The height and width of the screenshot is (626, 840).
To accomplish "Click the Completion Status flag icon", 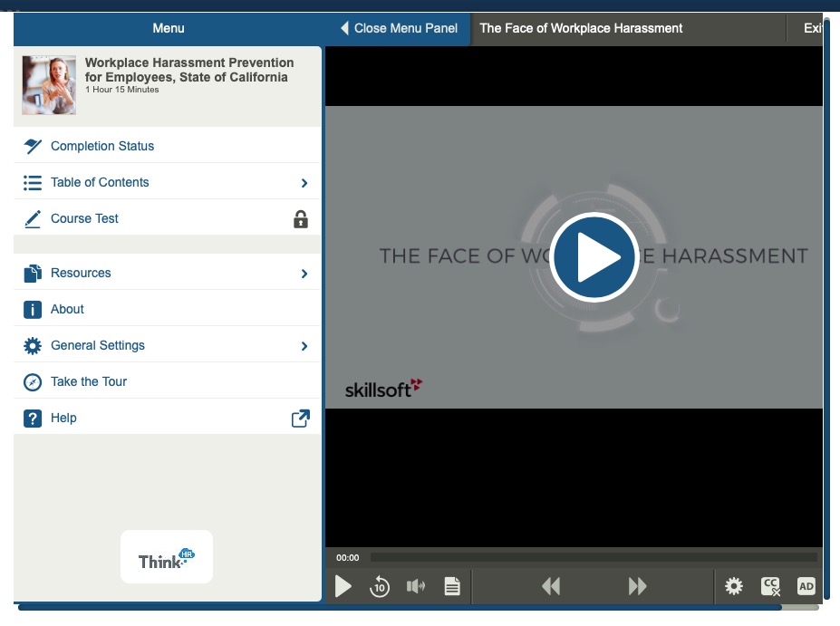I will point(32,146).
